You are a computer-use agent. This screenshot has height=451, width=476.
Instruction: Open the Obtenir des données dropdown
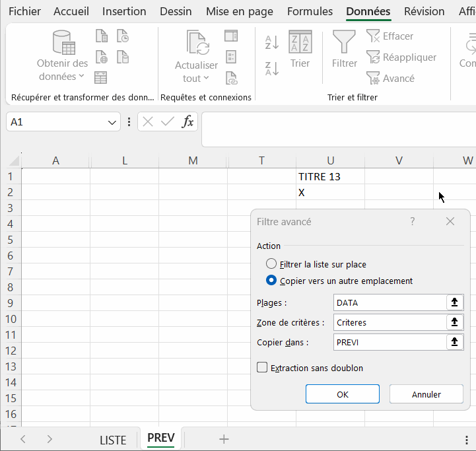(x=62, y=70)
